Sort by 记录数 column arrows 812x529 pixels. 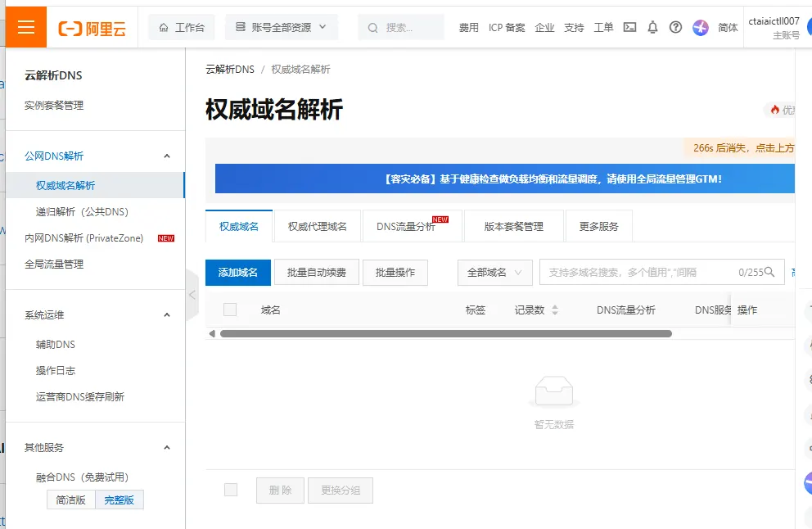555,310
